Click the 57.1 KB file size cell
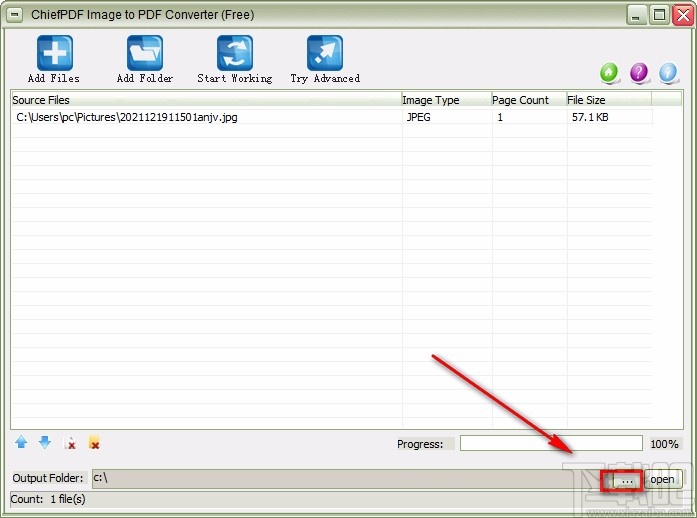697x518 pixels. pos(590,117)
